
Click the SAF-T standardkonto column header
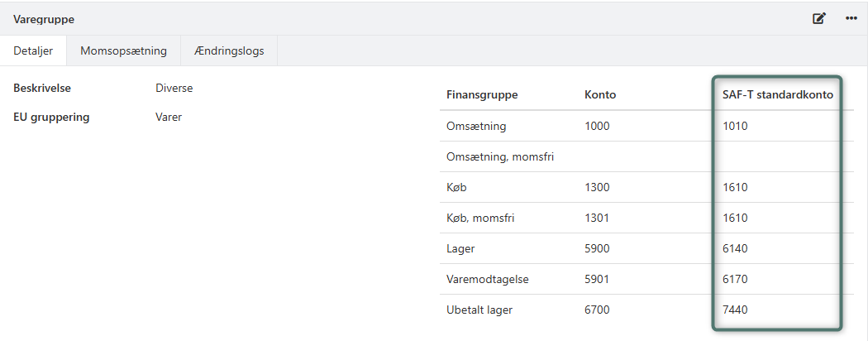click(776, 94)
